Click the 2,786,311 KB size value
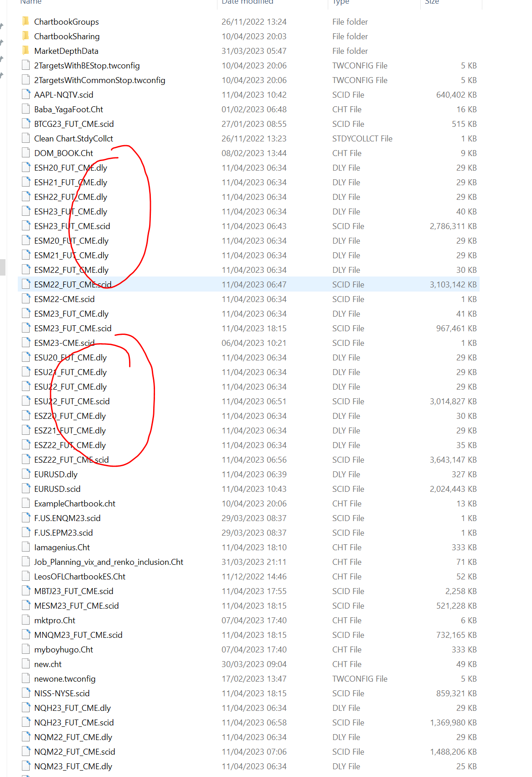This screenshot has height=777, width=532. point(453,226)
